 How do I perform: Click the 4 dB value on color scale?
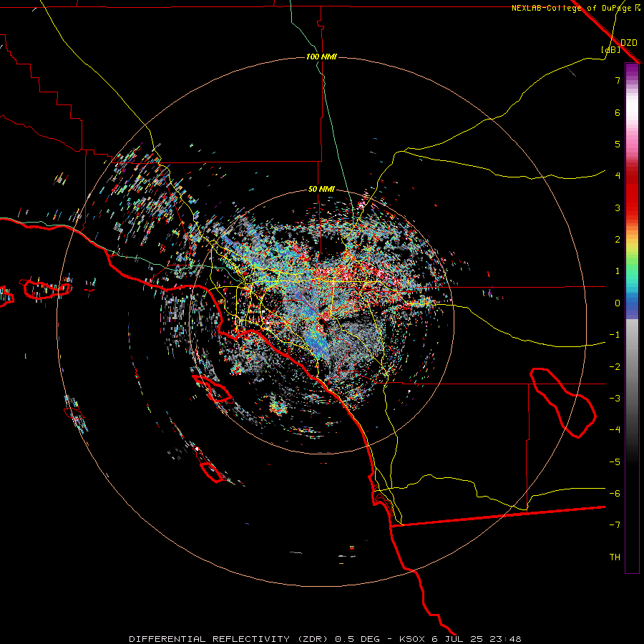618,176
